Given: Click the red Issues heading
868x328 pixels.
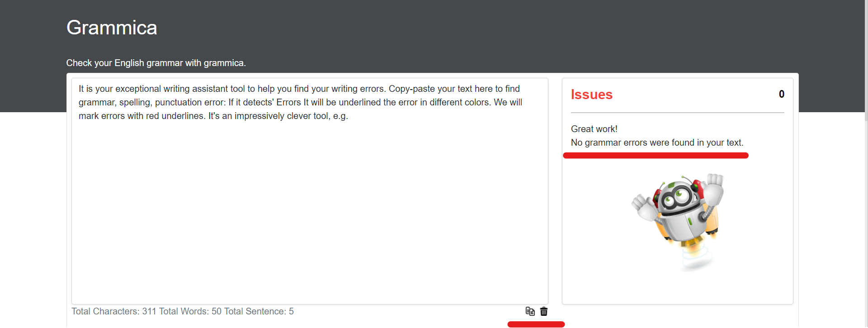Looking at the screenshot, I should point(591,94).
